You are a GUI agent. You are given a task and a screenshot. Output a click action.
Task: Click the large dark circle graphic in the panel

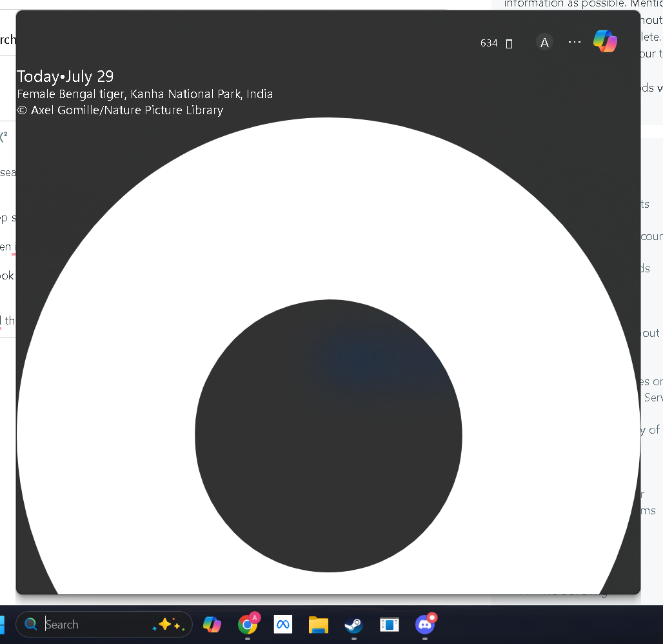(x=328, y=436)
